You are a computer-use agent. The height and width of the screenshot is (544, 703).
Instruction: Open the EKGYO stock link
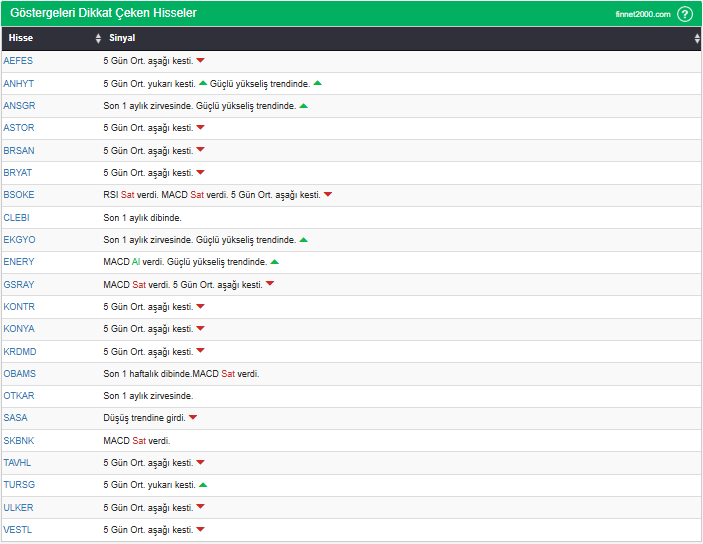[19, 239]
